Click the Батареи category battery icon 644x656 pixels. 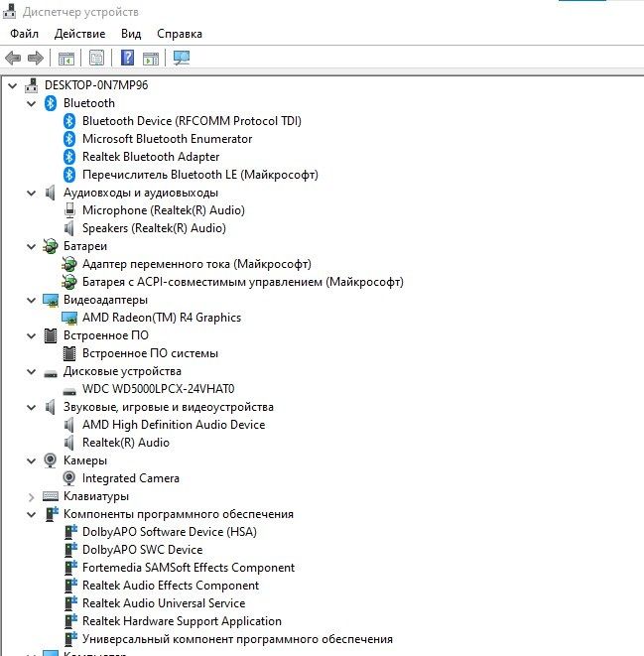click(x=51, y=246)
